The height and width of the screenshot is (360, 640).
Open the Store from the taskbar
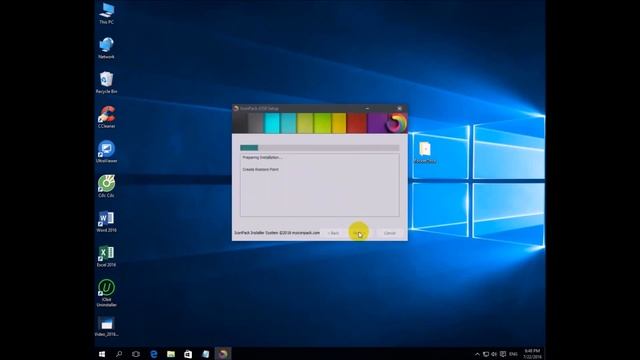click(x=188, y=354)
